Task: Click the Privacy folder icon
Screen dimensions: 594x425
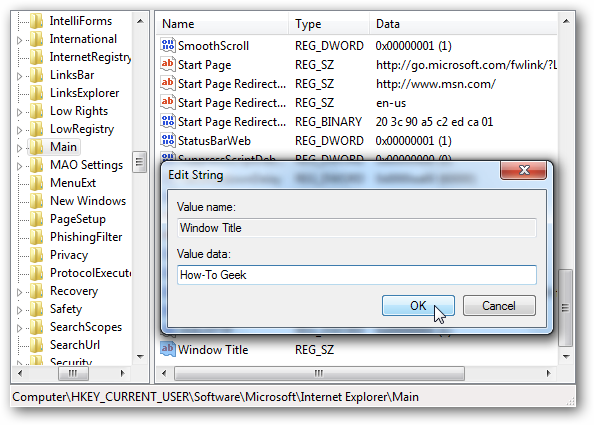Action: click(x=36, y=255)
